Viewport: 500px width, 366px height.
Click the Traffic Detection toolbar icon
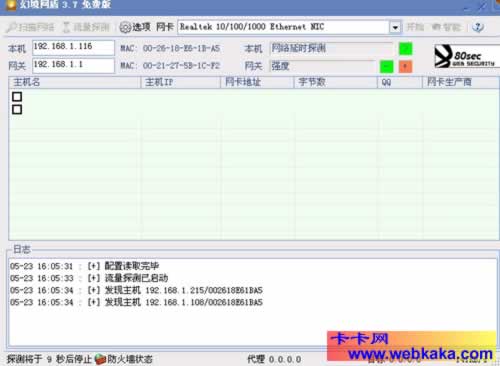(x=66, y=27)
